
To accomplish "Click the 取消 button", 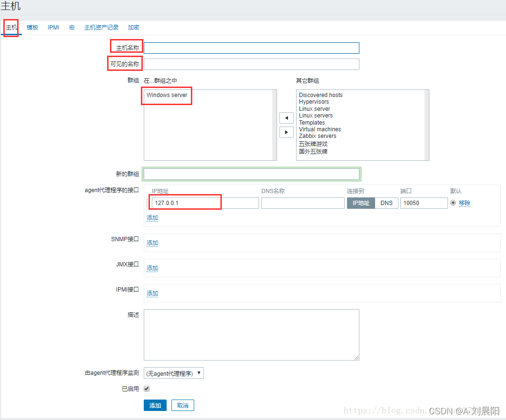I will [x=183, y=405].
